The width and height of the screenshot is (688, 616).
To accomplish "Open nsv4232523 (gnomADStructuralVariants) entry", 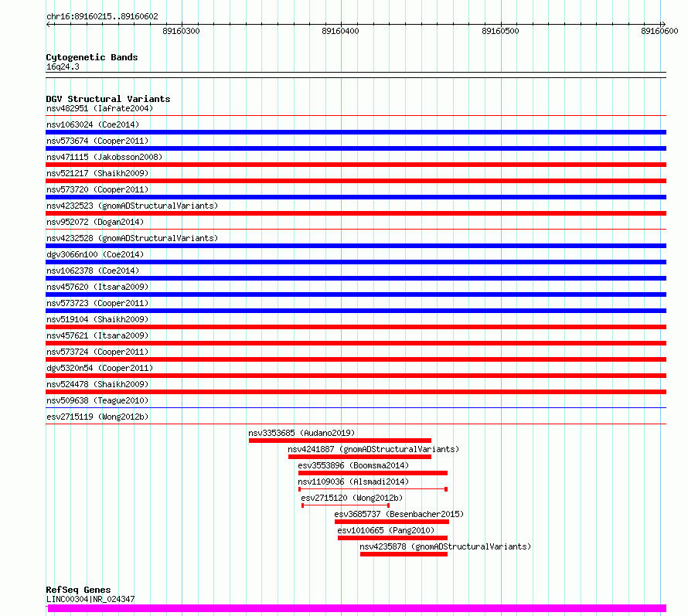I will tap(132, 206).
